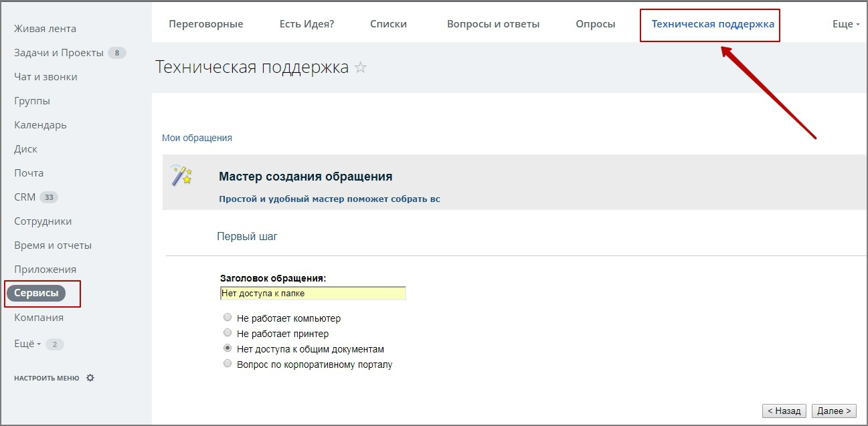Go to Календарь in the left menu
868x426 pixels.
(40, 125)
